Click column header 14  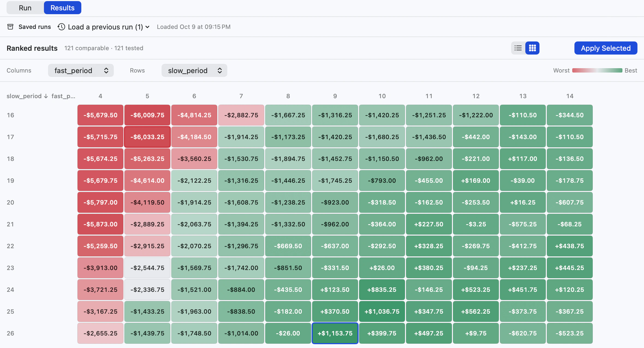pyautogui.click(x=570, y=96)
